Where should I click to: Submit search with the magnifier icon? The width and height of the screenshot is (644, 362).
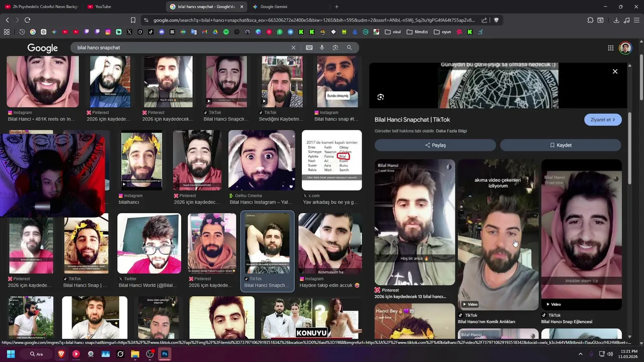point(349,48)
